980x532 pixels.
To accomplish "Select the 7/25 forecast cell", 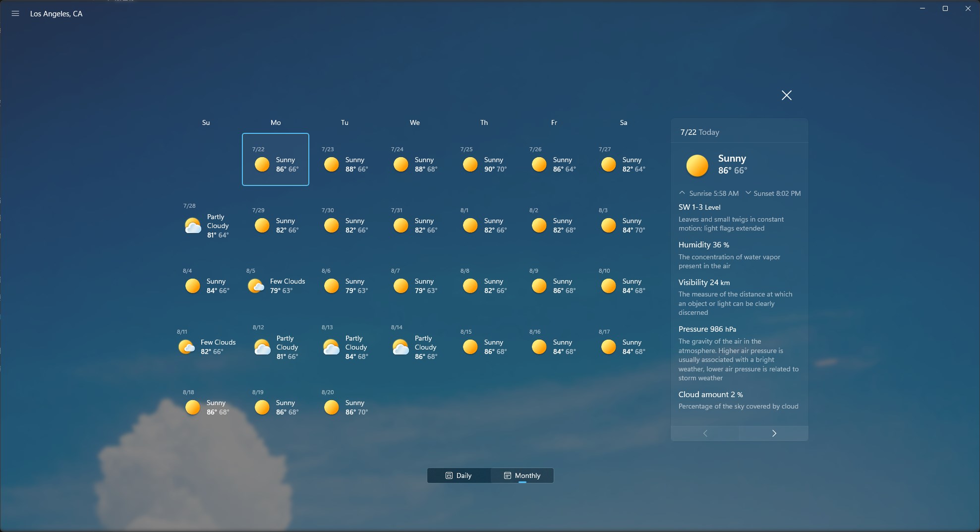I will coord(484,159).
